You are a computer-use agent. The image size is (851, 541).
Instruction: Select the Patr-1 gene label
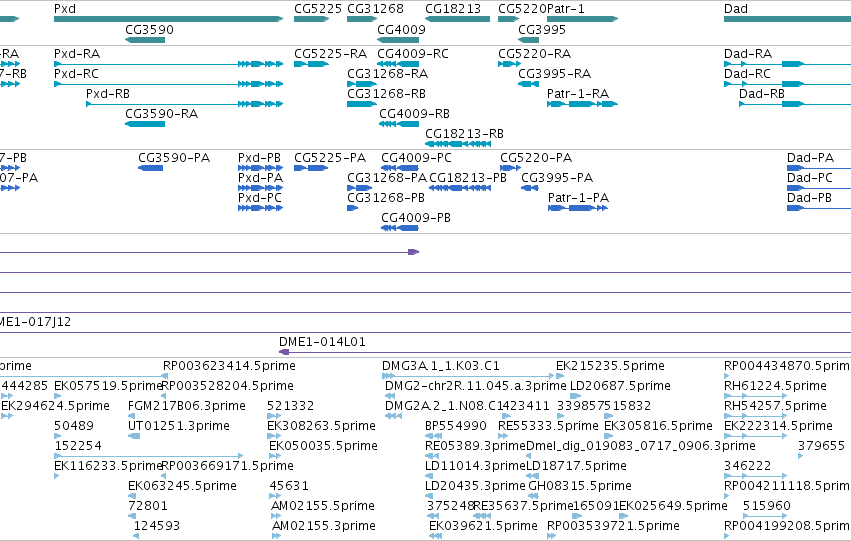(x=567, y=9)
